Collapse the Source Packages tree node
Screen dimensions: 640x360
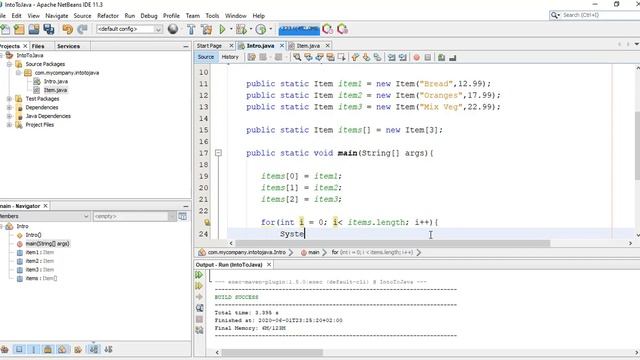(9, 64)
